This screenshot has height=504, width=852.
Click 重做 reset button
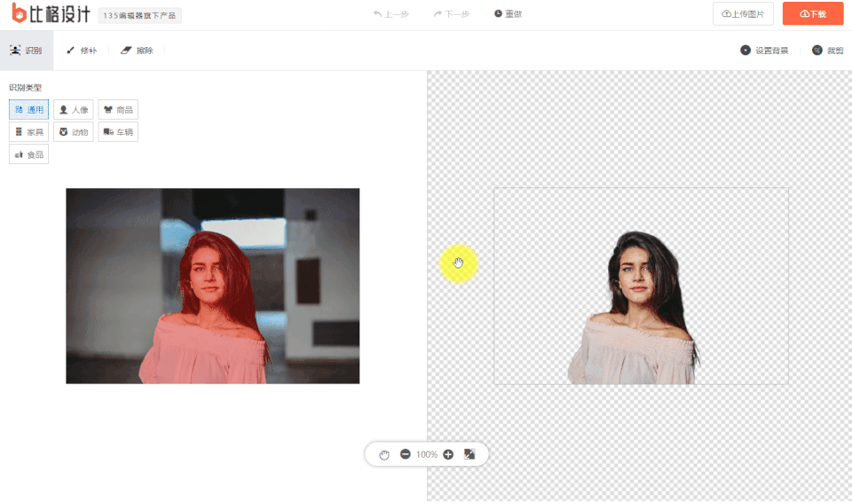click(x=508, y=14)
